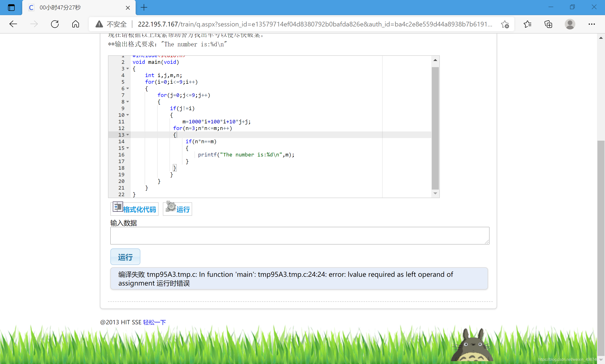Open the 轻松一下 link in footer
This screenshot has width=605, height=364.
point(155,322)
